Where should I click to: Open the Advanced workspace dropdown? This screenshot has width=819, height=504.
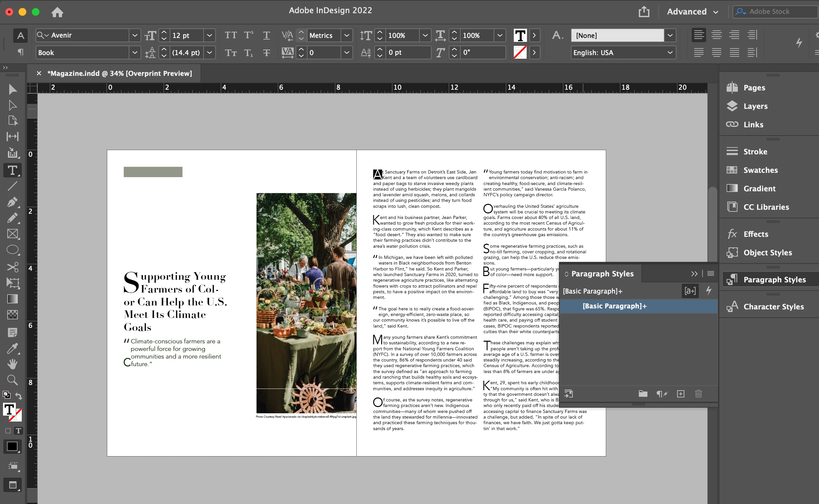tap(692, 12)
